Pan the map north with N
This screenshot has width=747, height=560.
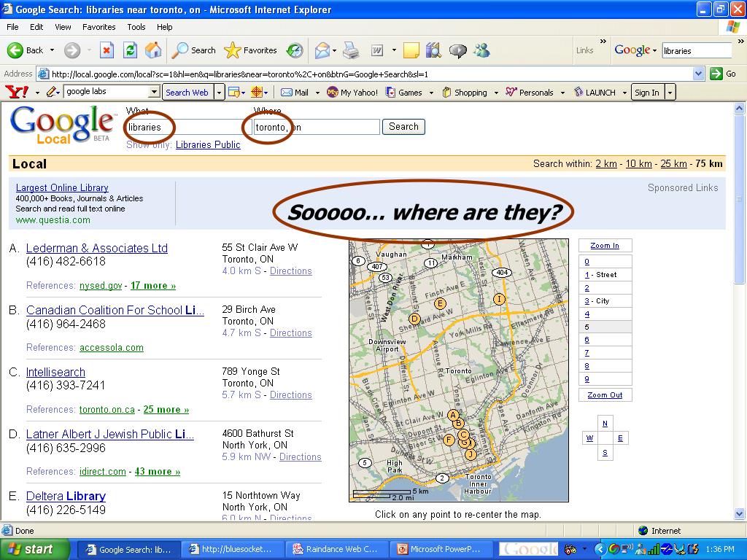coord(605,424)
